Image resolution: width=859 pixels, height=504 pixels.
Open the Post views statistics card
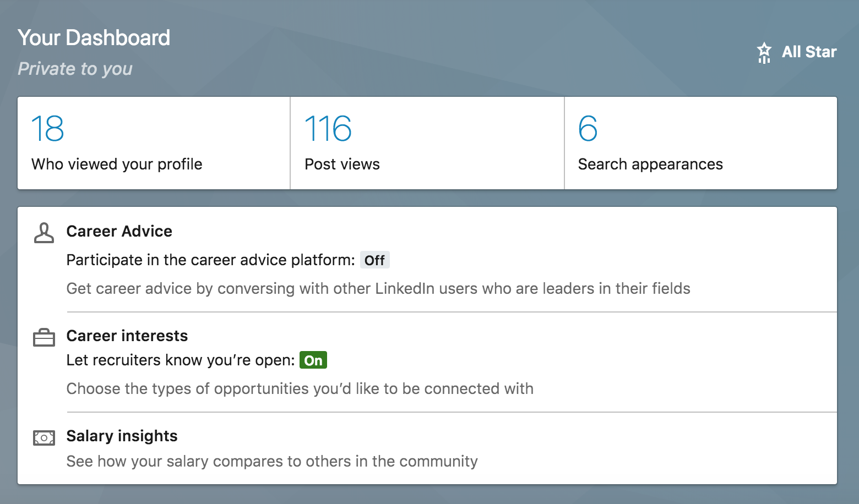pos(427,143)
